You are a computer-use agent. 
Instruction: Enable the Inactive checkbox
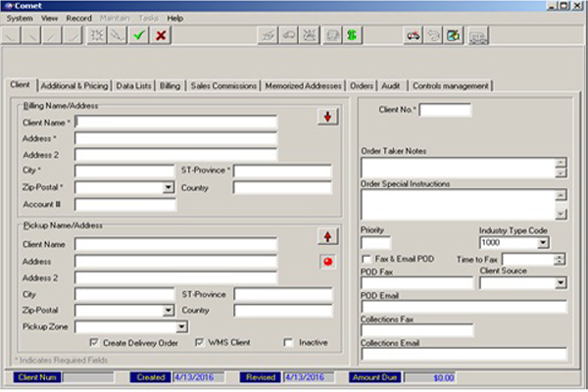click(288, 342)
